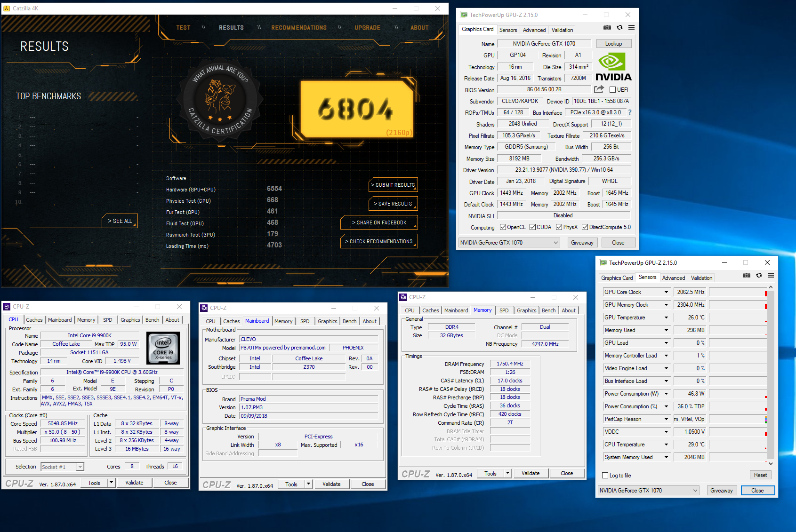The image size is (796, 532).
Task: Switch to SPD tab in CPU-Z Memory window
Action: tap(504, 310)
